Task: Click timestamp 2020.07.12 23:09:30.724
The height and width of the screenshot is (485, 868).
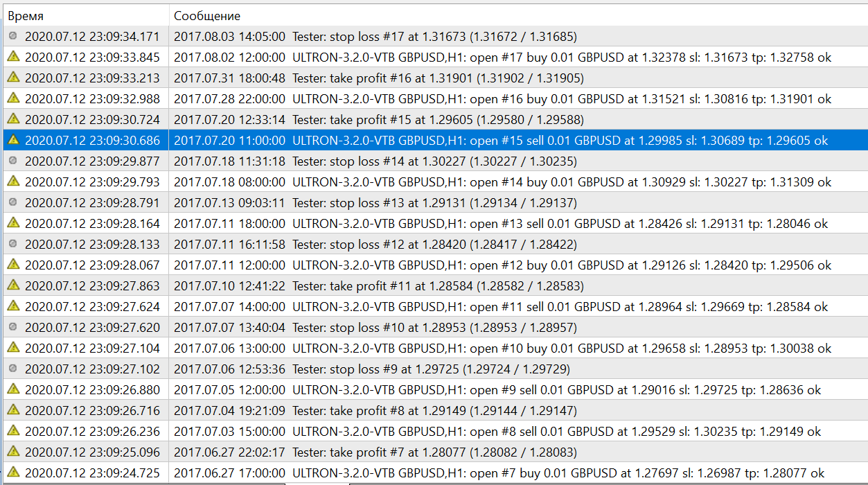Action: click(92, 120)
